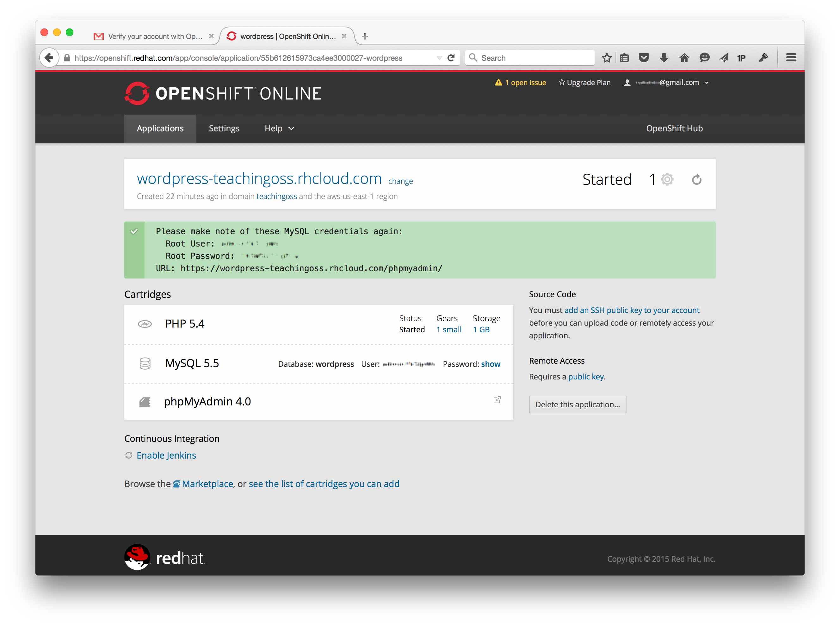Click the warning icon beside open issue
Viewport: 840px width, 626px height.
498,82
